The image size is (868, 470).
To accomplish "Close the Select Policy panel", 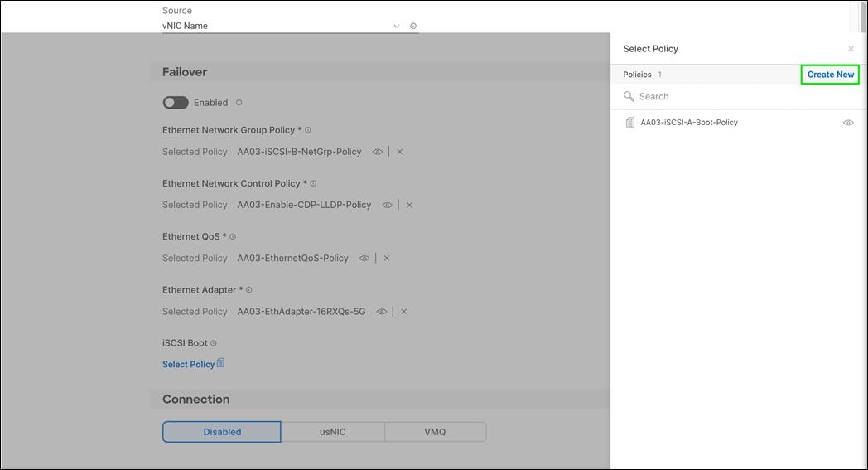I will pos(851,49).
